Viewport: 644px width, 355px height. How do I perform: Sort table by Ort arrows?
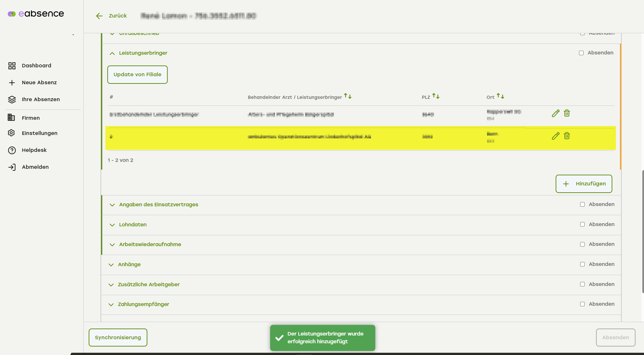pyautogui.click(x=500, y=96)
